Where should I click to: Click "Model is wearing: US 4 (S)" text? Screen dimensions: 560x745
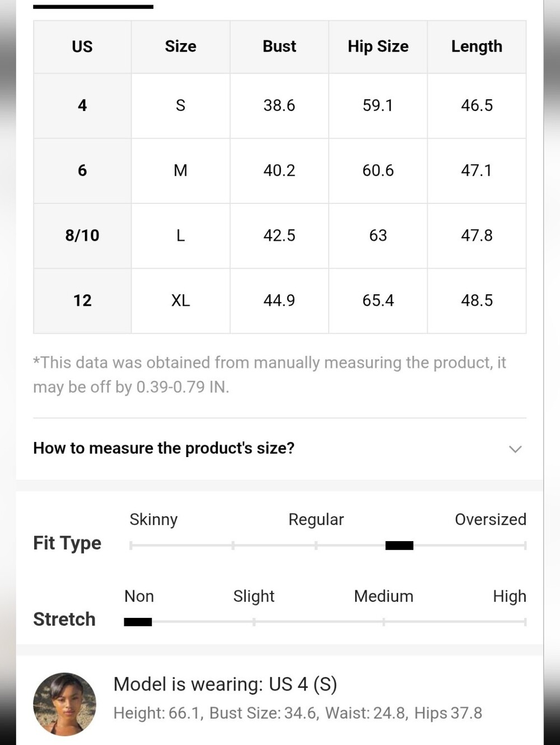(225, 684)
